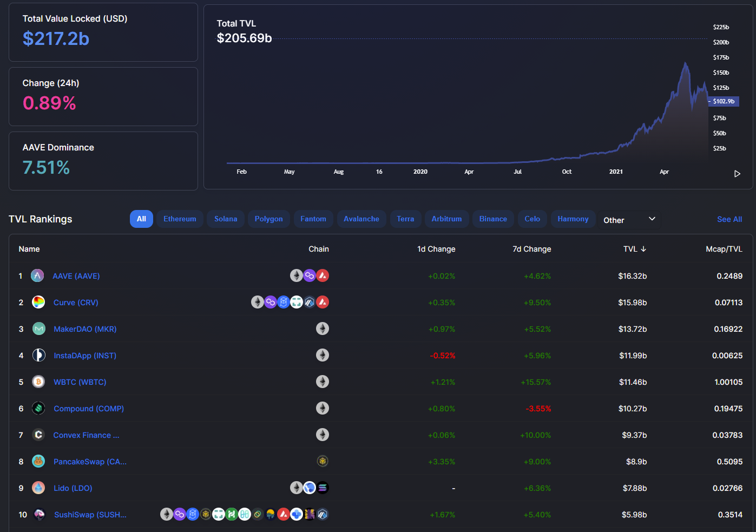
Task: Click the WBTC logo icon
Action: [x=38, y=382]
